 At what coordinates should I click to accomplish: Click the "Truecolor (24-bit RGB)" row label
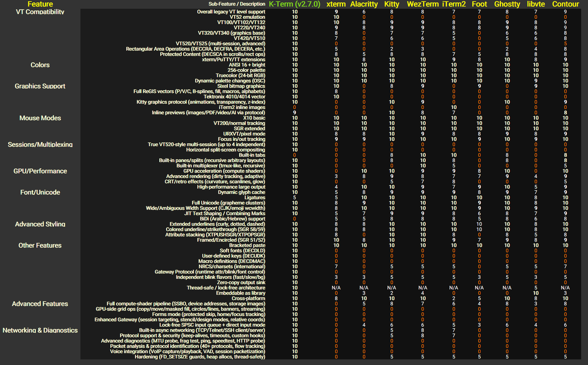point(241,75)
